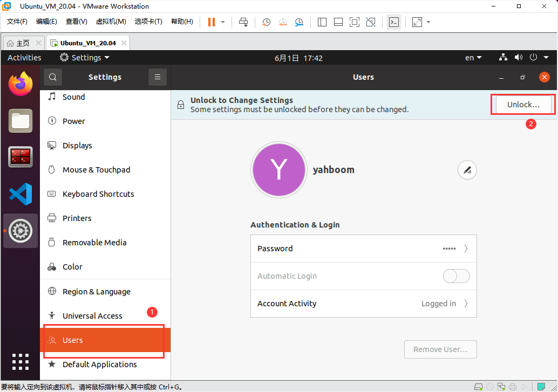
Task: Expand the stretch display dropdown arrow
Action: coord(428,22)
